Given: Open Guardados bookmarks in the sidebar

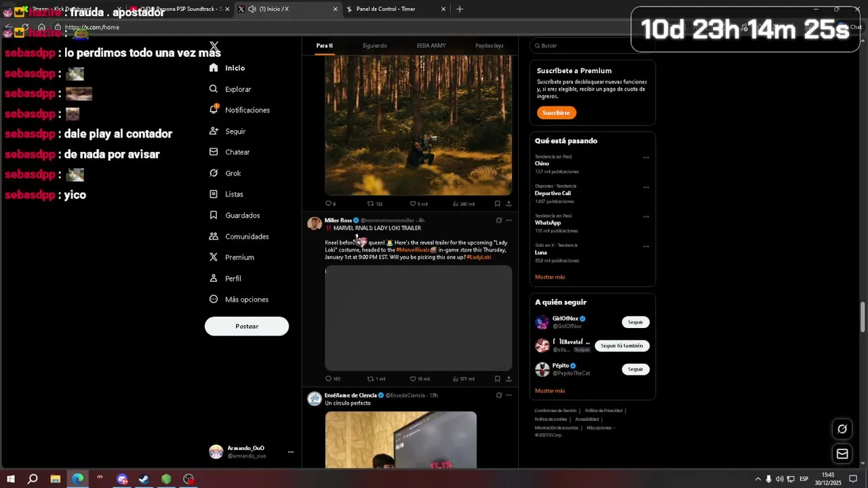Looking at the screenshot, I should coord(234,215).
